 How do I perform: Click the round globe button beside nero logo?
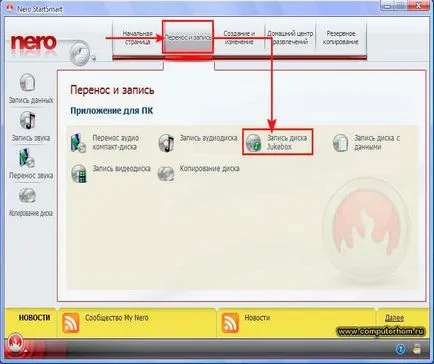(80, 52)
